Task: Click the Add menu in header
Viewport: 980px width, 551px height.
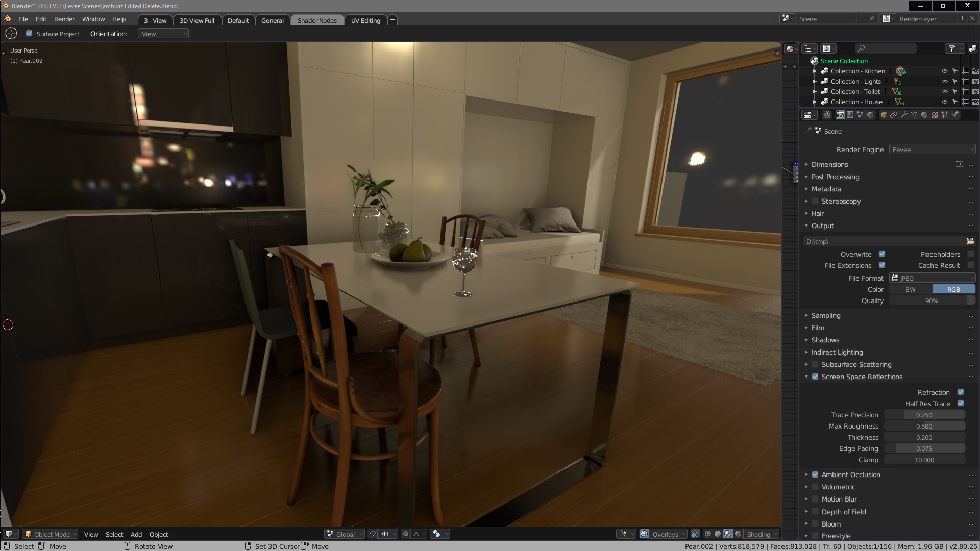Action: point(135,534)
